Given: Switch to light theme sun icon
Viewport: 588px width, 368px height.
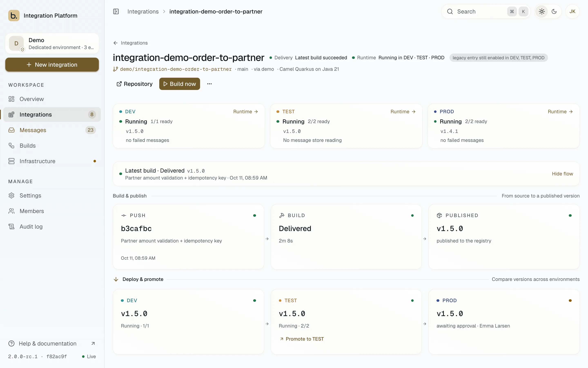Looking at the screenshot, I should pos(542,11).
